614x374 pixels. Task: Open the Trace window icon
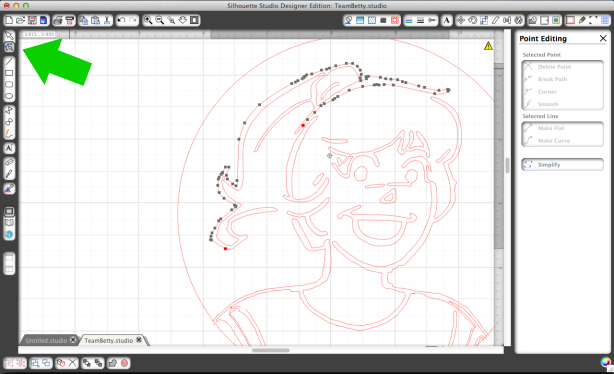pyautogui.click(x=556, y=20)
